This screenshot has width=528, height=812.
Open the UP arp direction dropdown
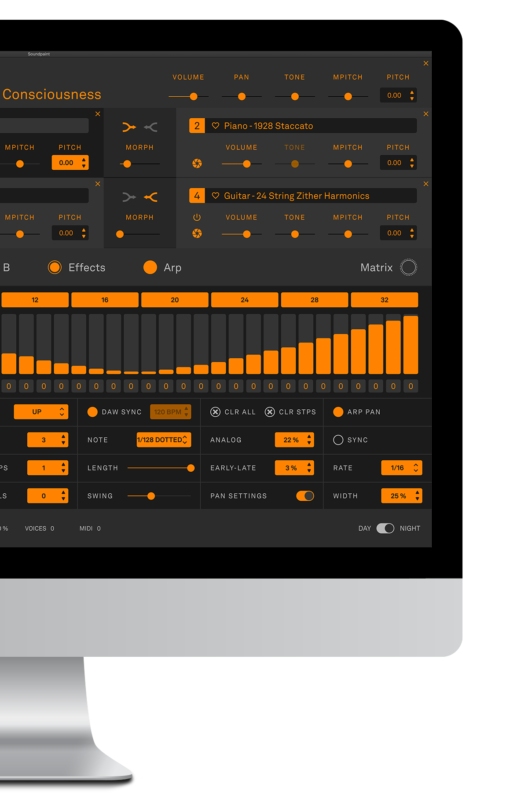pyautogui.click(x=41, y=412)
